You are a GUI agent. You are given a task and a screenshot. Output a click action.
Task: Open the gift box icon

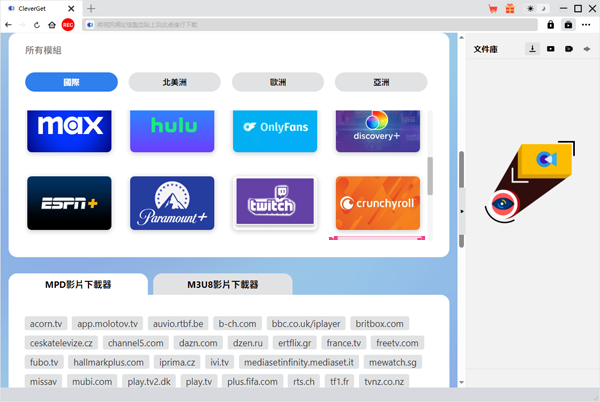pyautogui.click(x=510, y=8)
